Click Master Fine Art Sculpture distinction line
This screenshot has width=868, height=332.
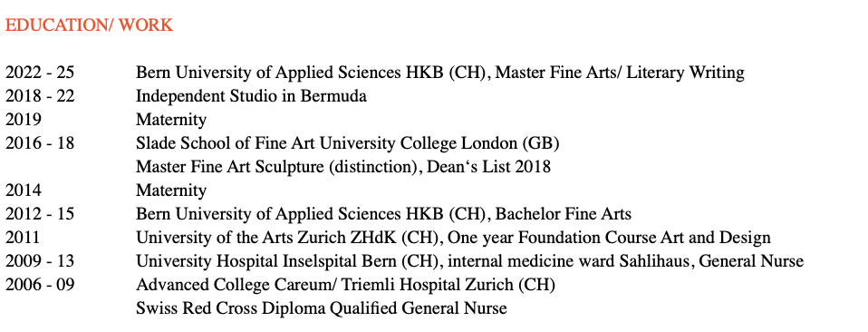[x=343, y=167]
